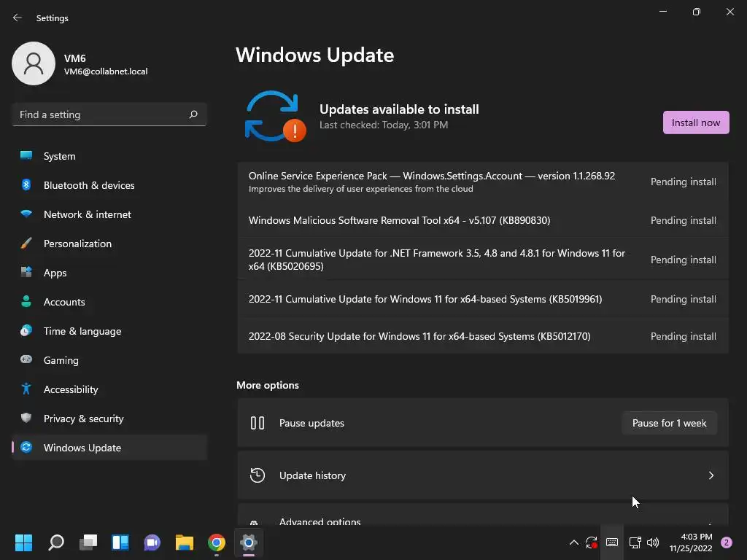Open File Explorer from taskbar
The image size is (747, 560).
[185, 542]
